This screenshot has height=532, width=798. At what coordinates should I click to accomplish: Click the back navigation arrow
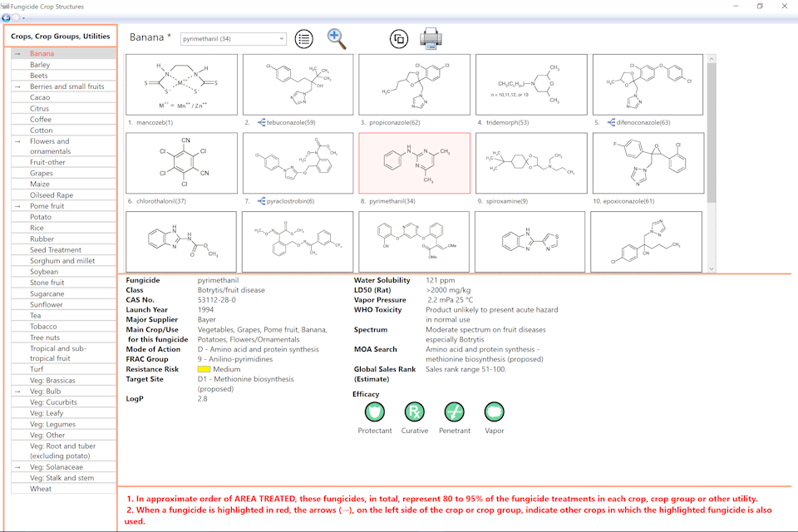pos(7,17)
